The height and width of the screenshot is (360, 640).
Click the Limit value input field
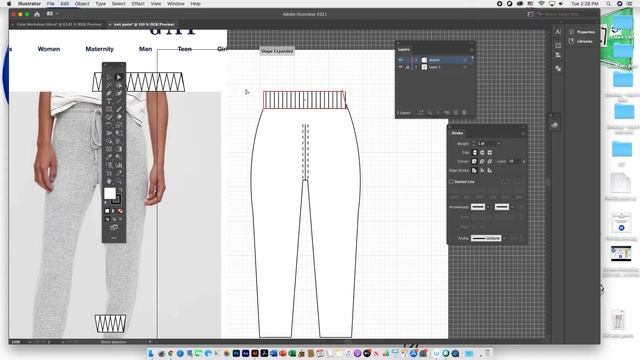pyautogui.click(x=514, y=161)
